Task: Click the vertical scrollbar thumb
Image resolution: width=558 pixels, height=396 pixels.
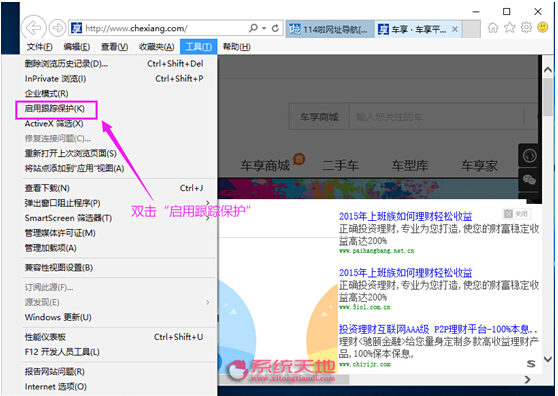Action: point(548,97)
